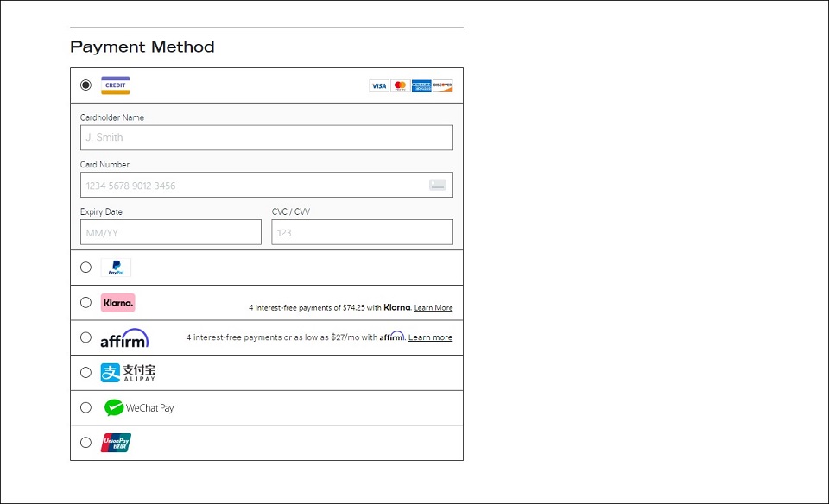Choose the WeChat Pay radio button
Viewport: 829px width, 504px height.
tap(85, 407)
